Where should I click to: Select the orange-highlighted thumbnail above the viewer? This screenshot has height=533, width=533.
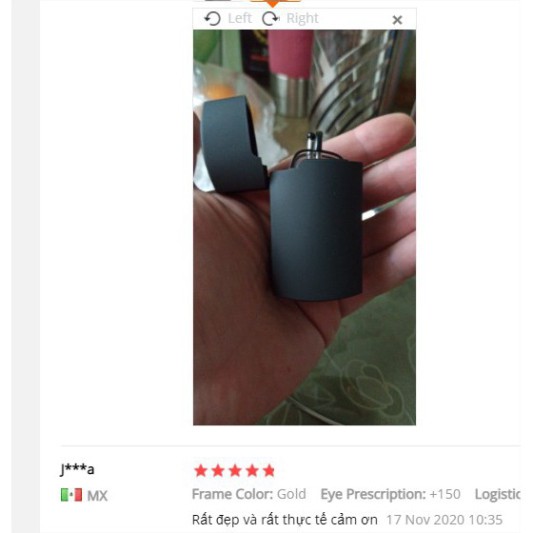[276, 1]
